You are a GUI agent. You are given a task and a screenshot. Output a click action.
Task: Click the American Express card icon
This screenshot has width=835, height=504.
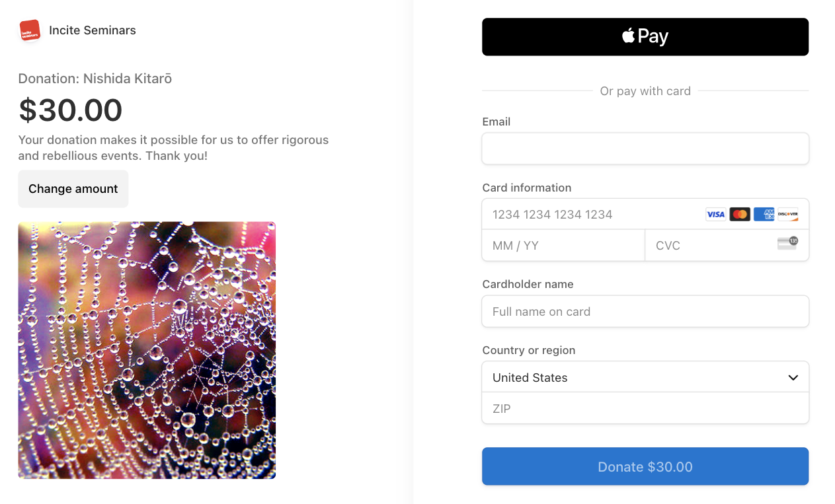(x=764, y=214)
